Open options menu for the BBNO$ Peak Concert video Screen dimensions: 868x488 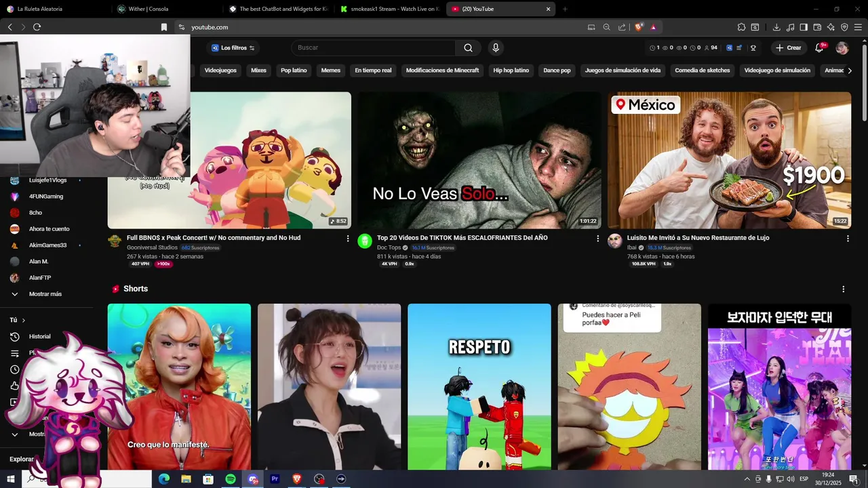tap(348, 239)
